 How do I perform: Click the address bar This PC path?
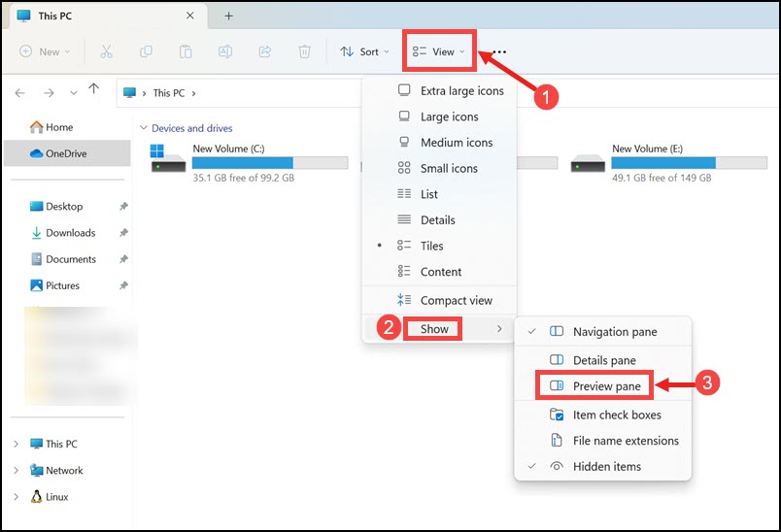pos(168,93)
